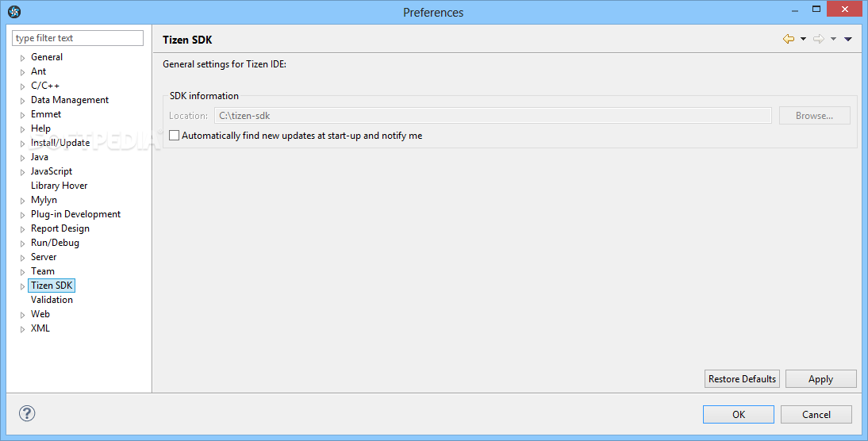
Task: Open the forward history dropdown arrow
Action: tap(833, 39)
